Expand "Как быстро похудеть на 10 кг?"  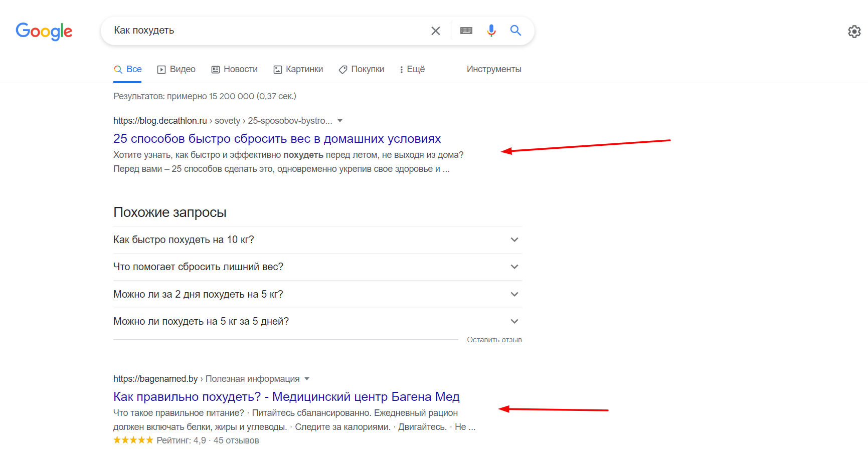(x=317, y=240)
